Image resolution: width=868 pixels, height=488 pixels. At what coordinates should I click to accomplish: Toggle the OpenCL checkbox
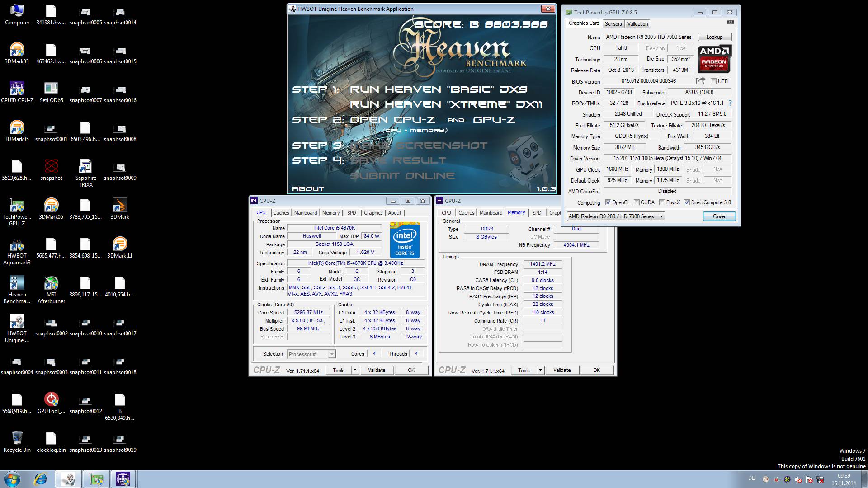(x=608, y=202)
